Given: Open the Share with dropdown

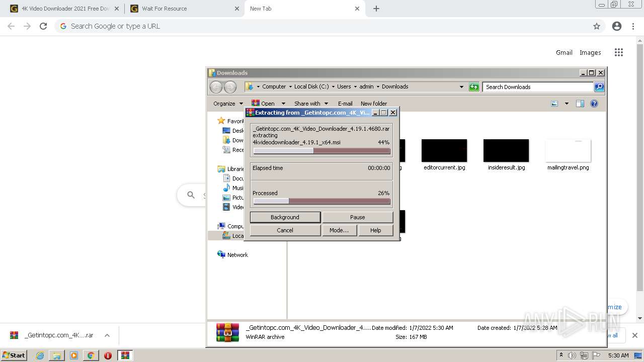Looking at the screenshot, I should 311,104.
